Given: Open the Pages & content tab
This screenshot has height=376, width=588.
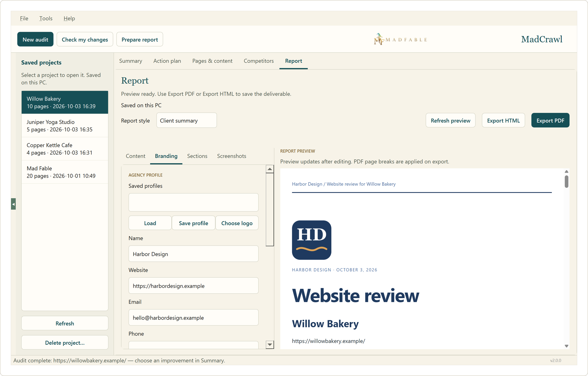Looking at the screenshot, I should (212, 61).
